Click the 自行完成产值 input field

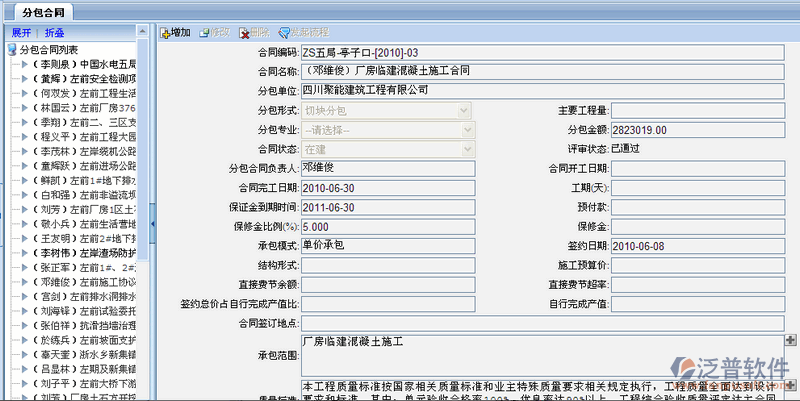698,304
